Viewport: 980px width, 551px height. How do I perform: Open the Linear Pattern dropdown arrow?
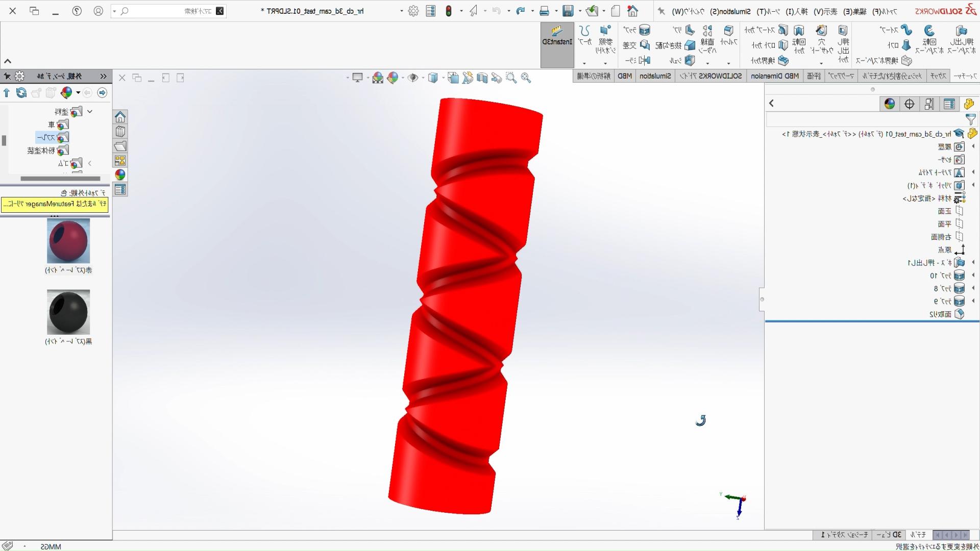[707, 64]
